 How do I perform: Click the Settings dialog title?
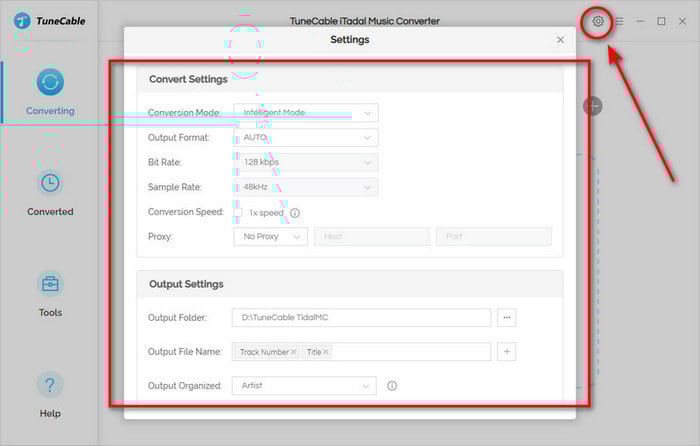pos(350,40)
